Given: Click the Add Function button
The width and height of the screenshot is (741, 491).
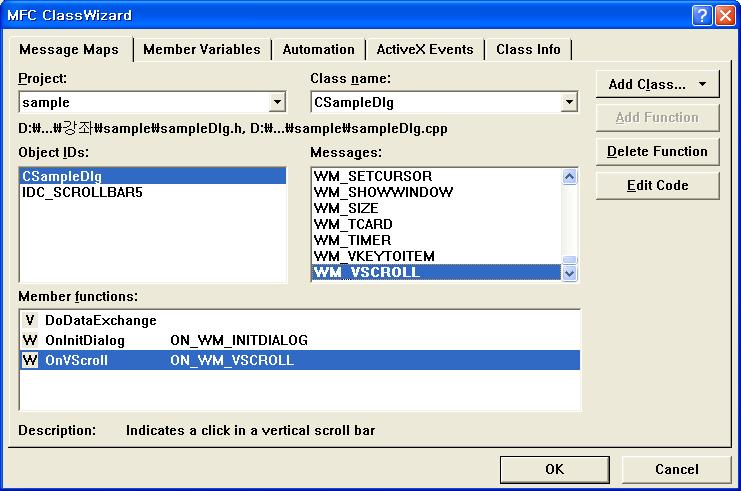Looking at the screenshot, I should click(x=657, y=118).
